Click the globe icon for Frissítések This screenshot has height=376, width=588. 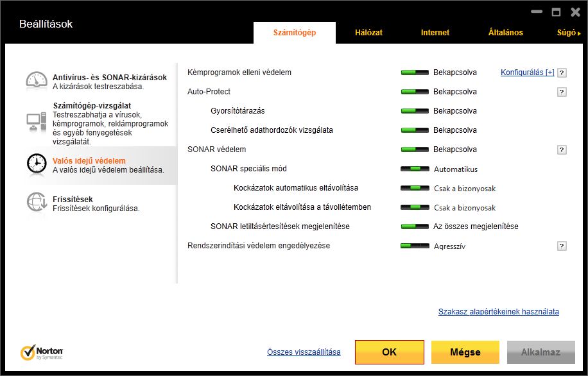(37, 203)
